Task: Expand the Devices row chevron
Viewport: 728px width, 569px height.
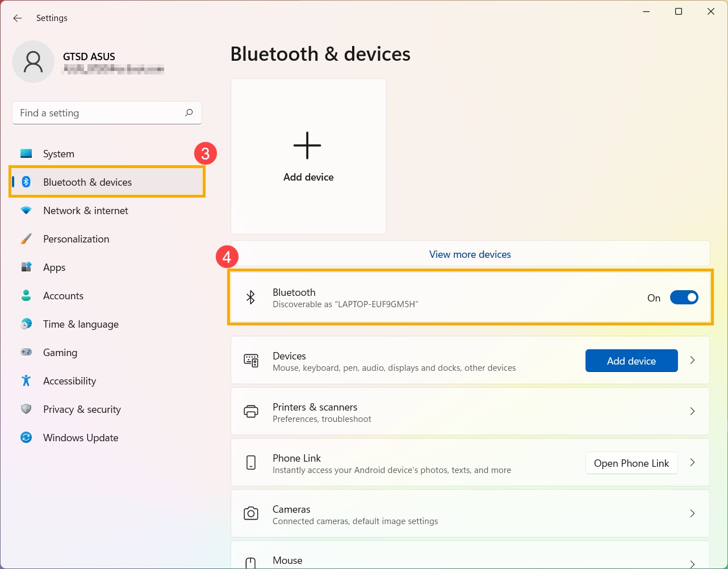Action: click(692, 360)
